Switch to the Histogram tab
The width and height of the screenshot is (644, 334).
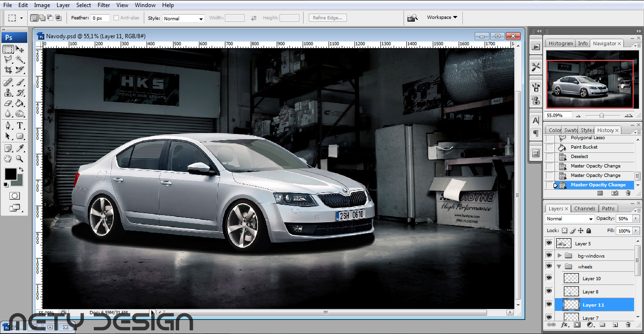pyautogui.click(x=561, y=43)
